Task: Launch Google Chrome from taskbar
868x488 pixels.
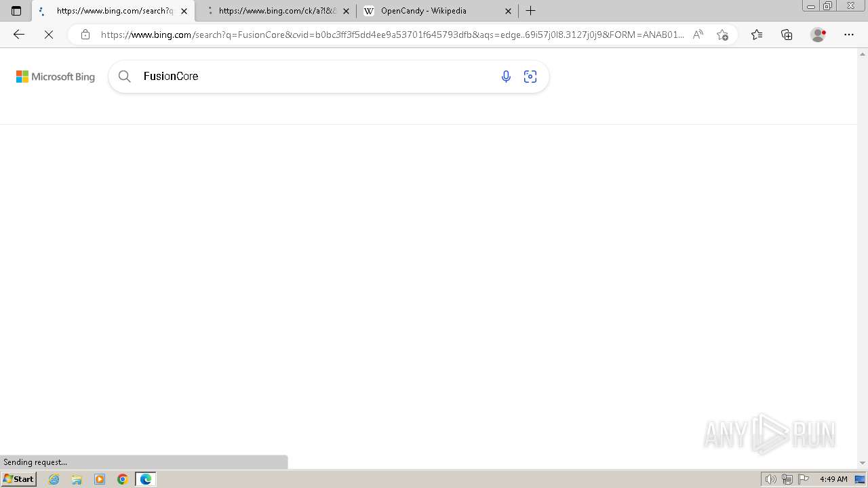Action: (123, 479)
